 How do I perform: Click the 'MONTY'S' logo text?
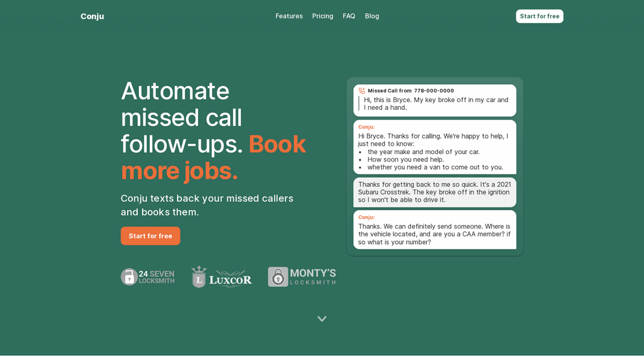point(312,273)
